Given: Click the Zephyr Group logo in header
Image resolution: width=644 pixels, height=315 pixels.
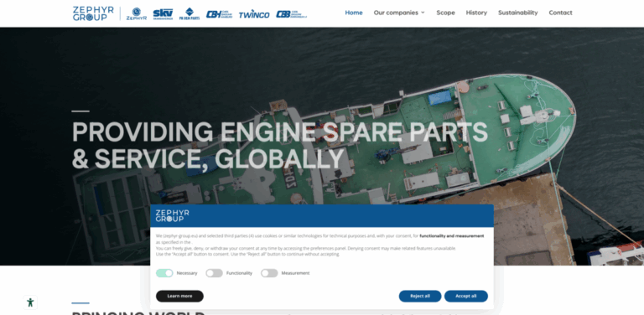Looking at the screenshot, I should [x=93, y=13].
